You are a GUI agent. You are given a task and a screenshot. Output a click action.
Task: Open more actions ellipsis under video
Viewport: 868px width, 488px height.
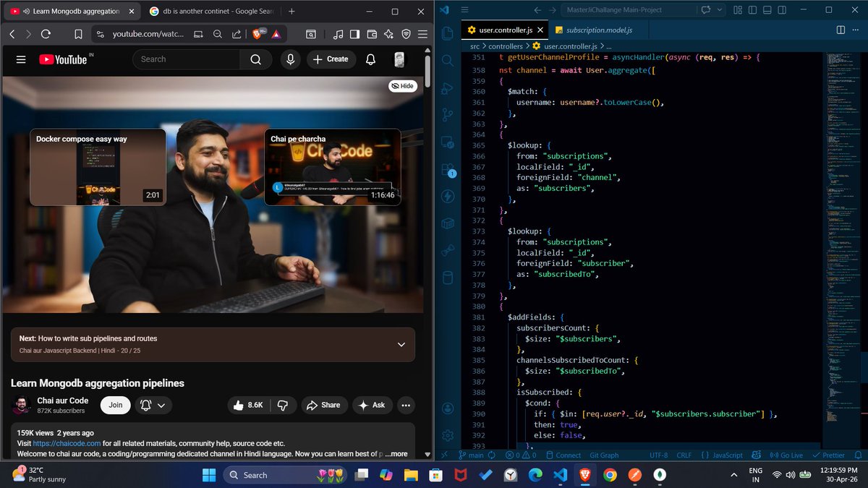click(406, 405)
